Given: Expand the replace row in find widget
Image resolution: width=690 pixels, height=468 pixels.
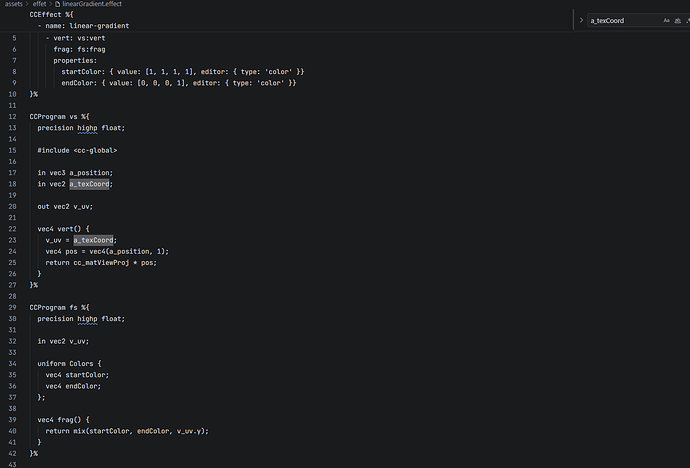Looking at the screenshot, I should [x=581, y=20].
